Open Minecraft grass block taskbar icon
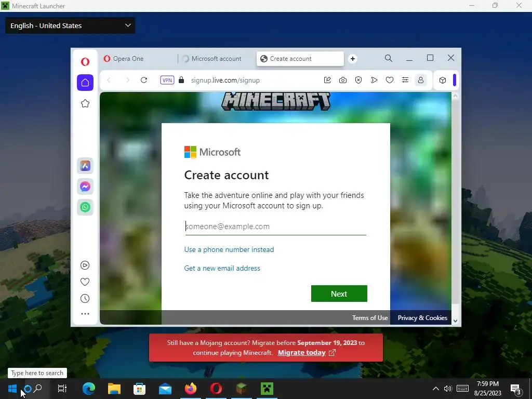Image resolution: width=532 pixels, height=399 pixels. pos(242,389)
